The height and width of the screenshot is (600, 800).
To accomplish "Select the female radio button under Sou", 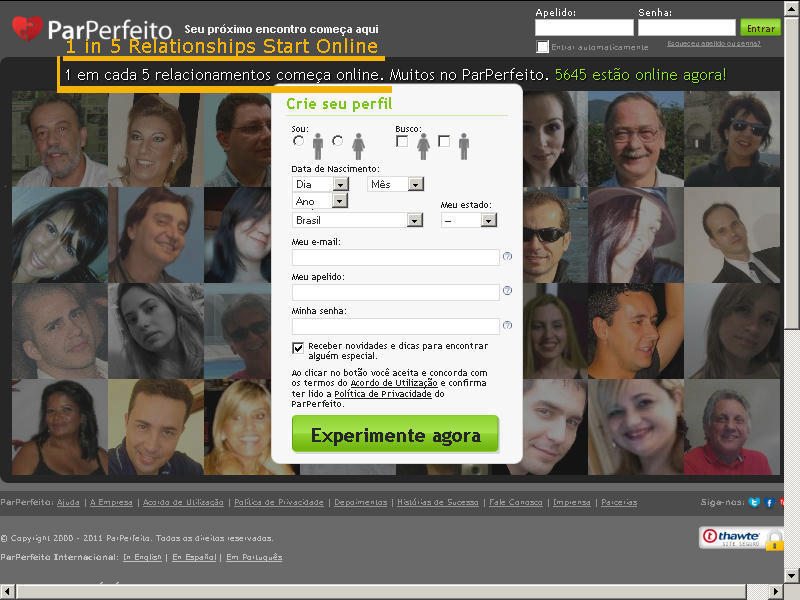I will tap(337, 141).
